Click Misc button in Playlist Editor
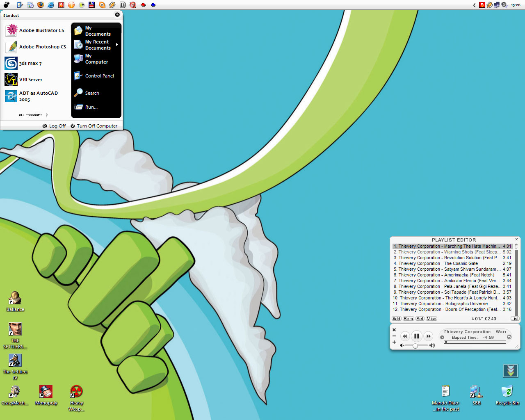 (431, 319)
